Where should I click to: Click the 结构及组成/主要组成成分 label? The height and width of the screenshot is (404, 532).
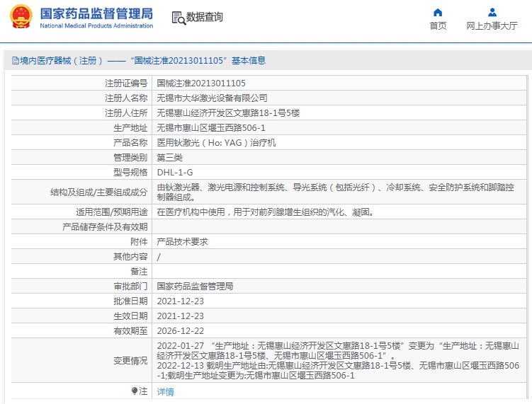tap(98, 192)
